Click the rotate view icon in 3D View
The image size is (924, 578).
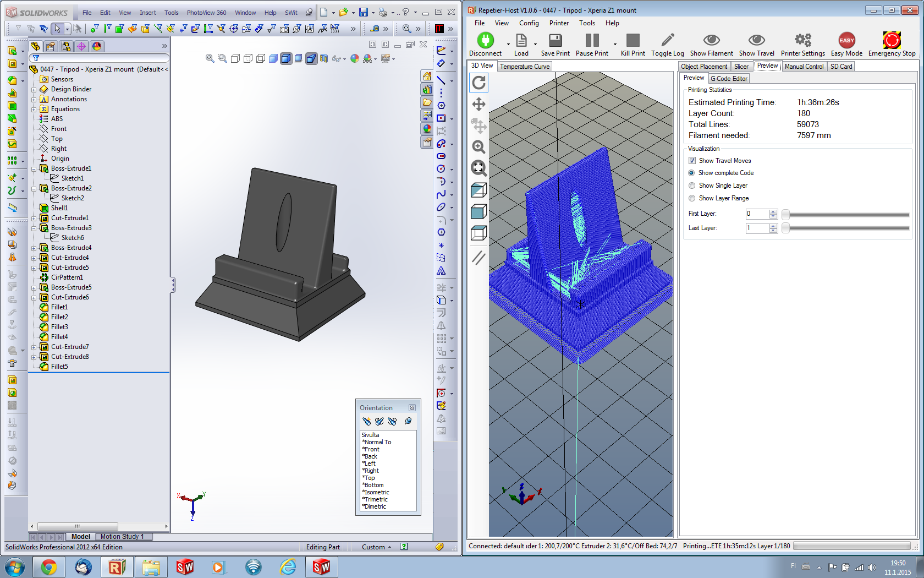479,83
